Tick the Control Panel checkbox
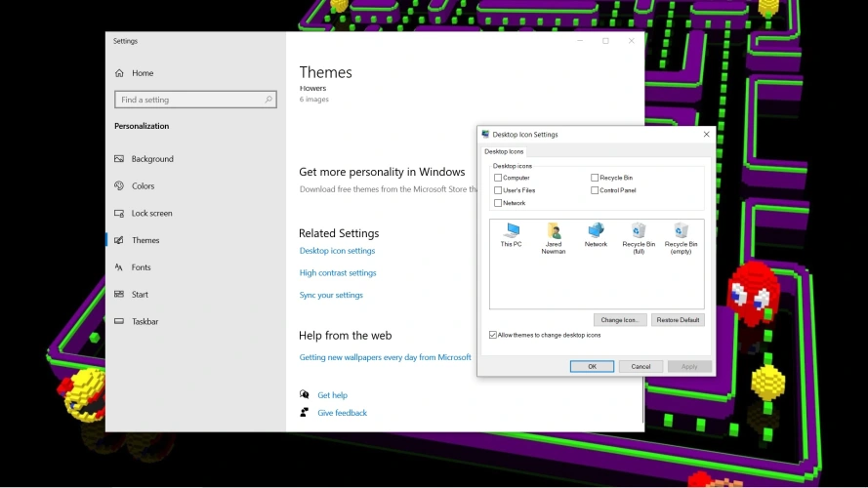 tap(595, 190)
